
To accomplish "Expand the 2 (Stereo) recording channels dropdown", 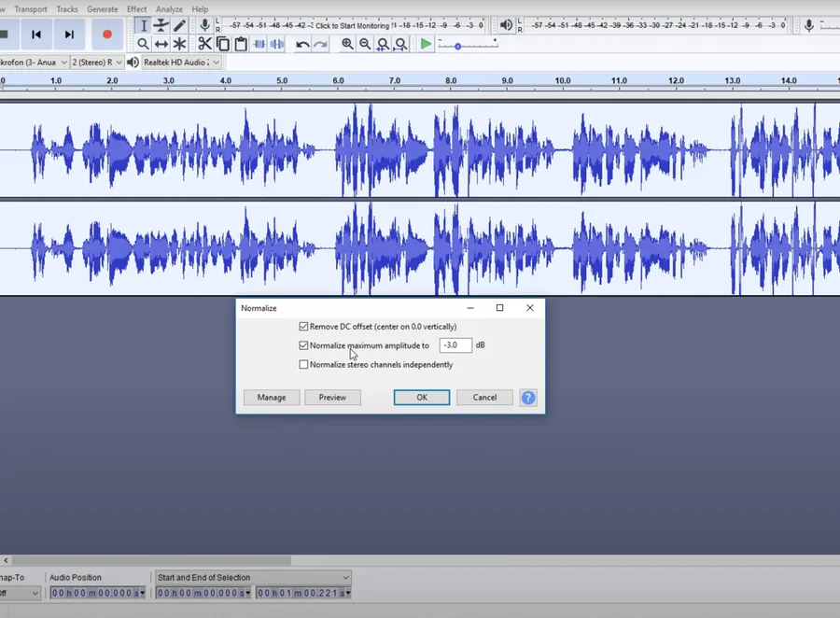I will coord(97,63).
